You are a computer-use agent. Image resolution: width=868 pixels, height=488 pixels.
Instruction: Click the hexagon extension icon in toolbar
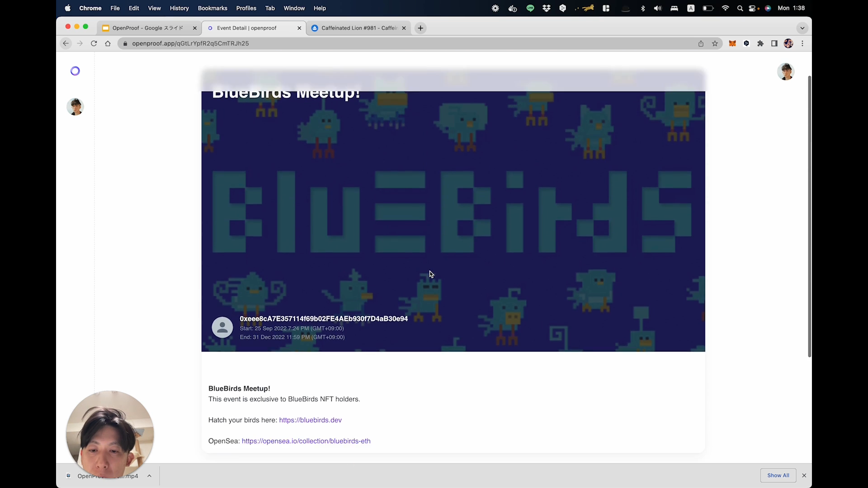[746, 43]
